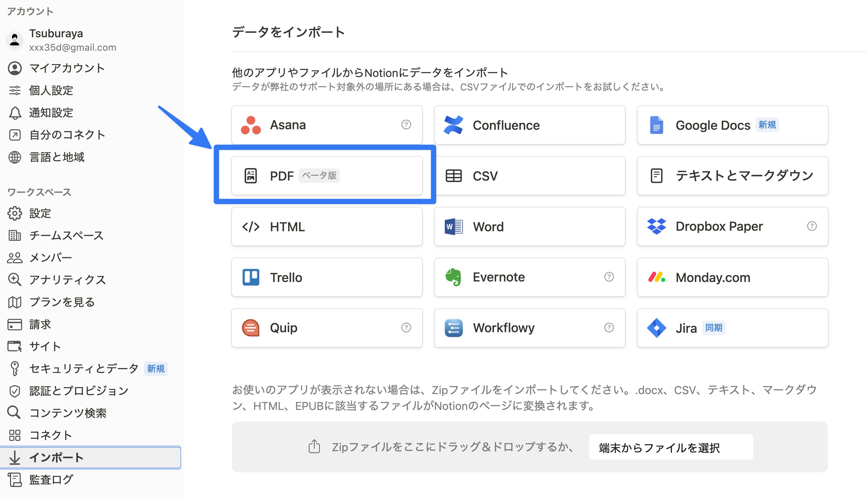Open help for Asana import

(x=406, y=124)
